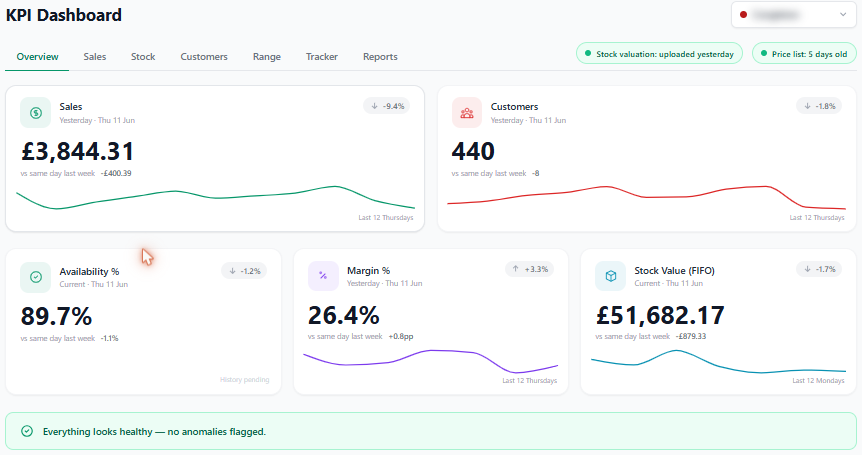Click the 89.7% availability value

point(56,317)
